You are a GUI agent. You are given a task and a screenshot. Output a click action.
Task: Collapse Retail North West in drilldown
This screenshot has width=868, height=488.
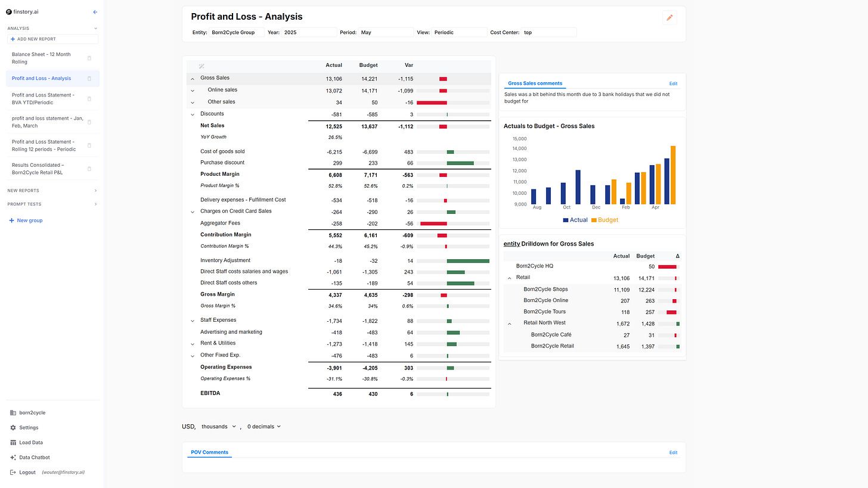510,324
